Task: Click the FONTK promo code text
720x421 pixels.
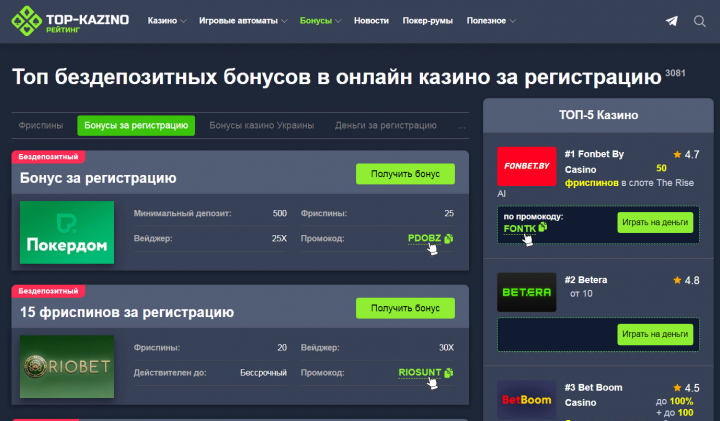Action: 520,229
